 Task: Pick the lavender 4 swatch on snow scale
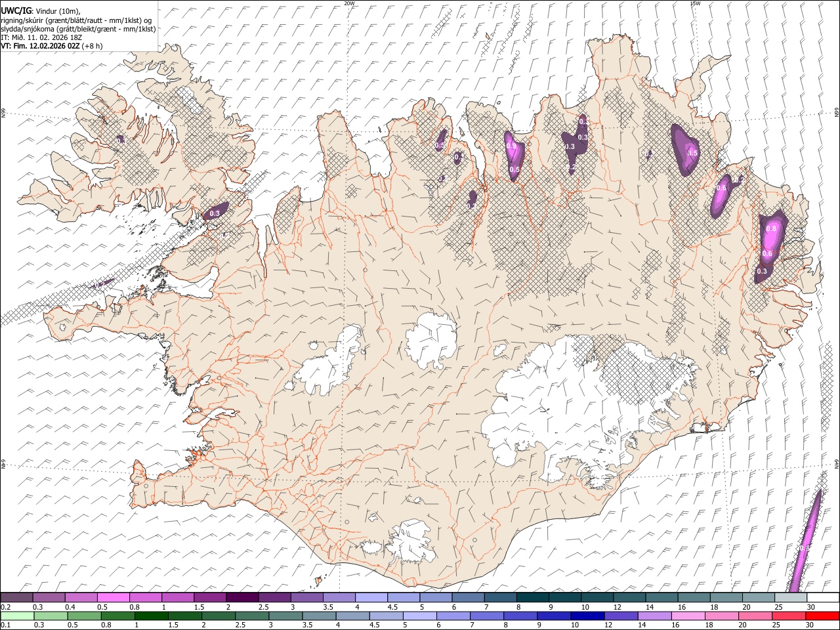[371, 597]
